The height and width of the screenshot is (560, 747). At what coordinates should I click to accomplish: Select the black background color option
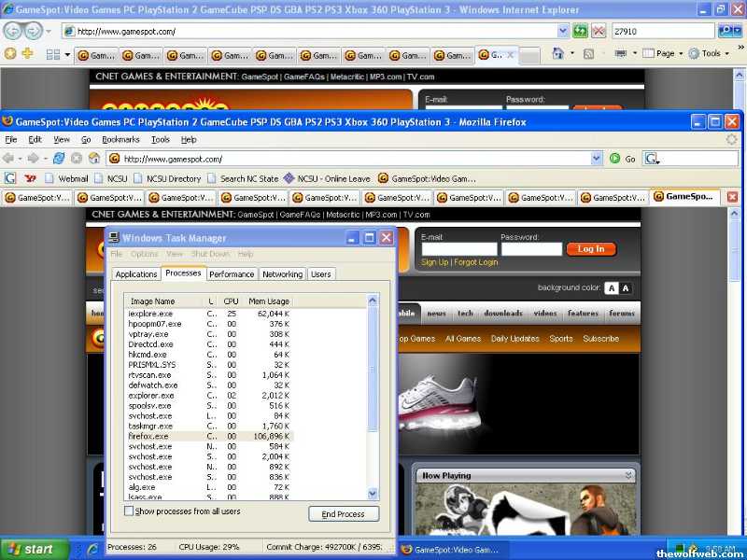click(626, 288)
